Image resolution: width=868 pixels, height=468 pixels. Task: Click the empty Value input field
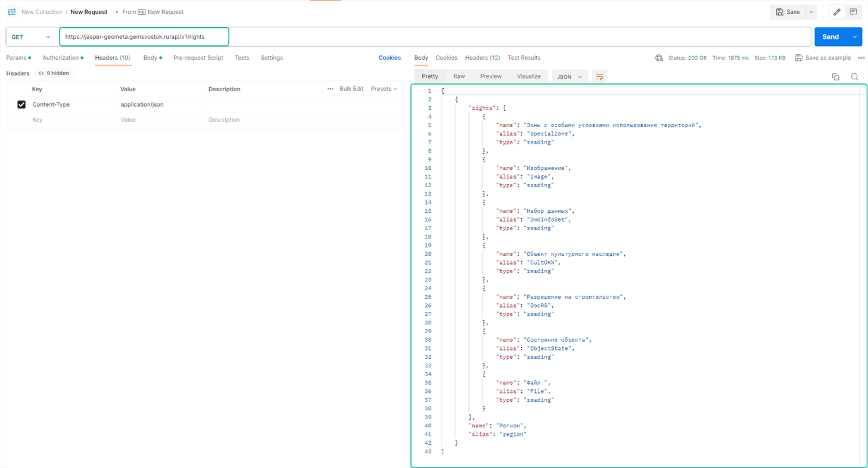click(160, 120)
